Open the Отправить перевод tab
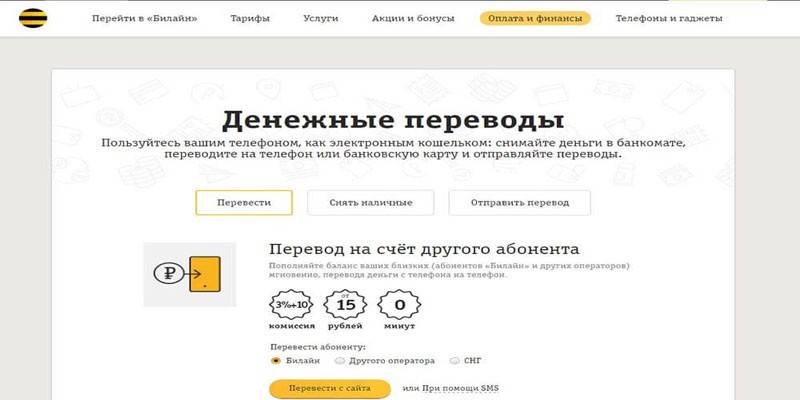The height and width of the screenshot is (400, 800). (x=518, y=202)
